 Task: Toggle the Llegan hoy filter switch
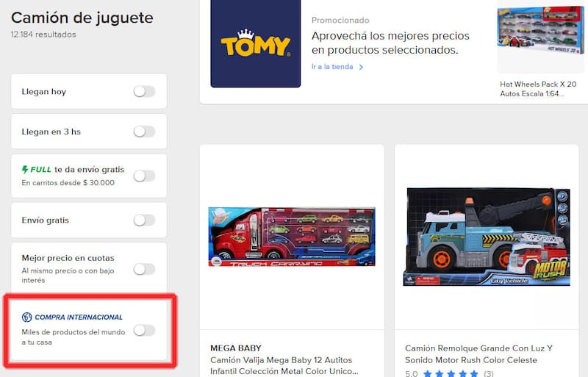(x=144, y=91)
